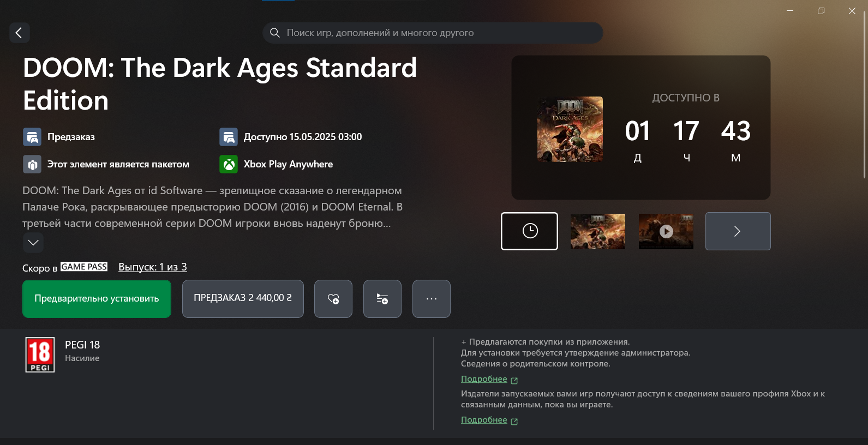Click the PEGI 18 text
Screen dimensions: 868x445
click(x=82, y=345)
